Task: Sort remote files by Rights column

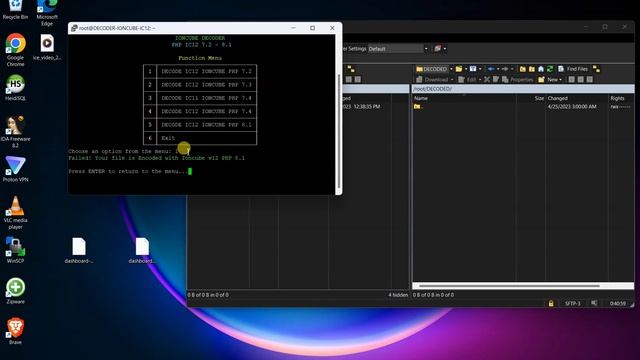Action: [x=621, y=98]
